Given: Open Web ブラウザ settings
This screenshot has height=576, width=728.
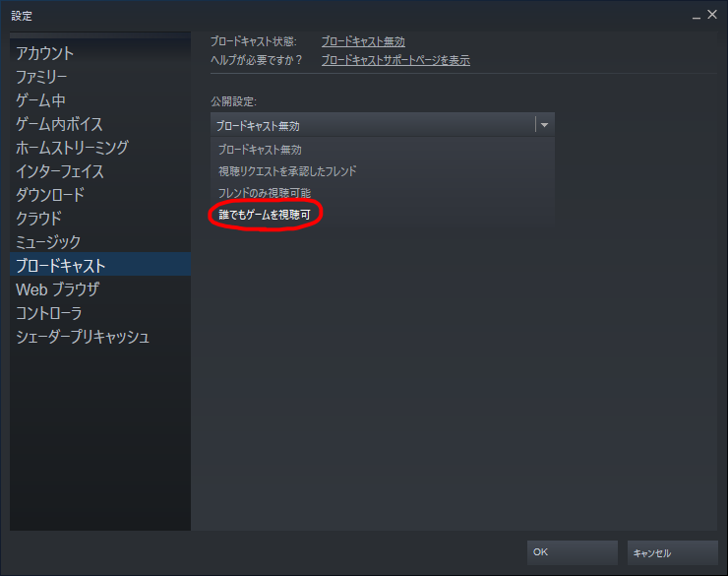Looking at the screenshot, I should click(x=99, y=289).
